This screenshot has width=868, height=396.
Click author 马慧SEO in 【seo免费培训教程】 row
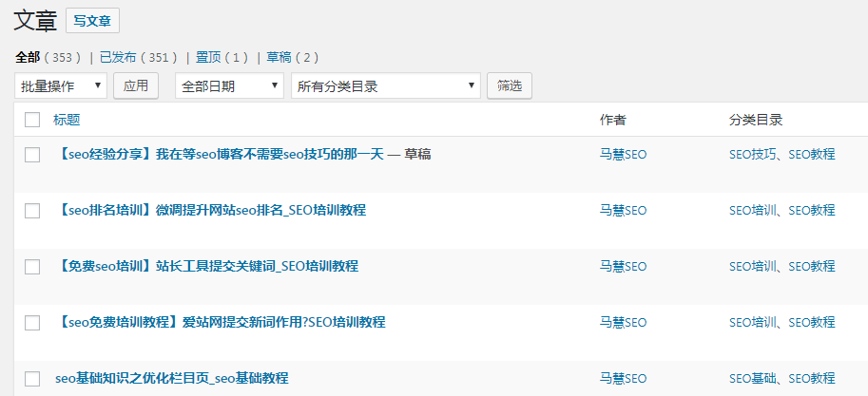623,322
